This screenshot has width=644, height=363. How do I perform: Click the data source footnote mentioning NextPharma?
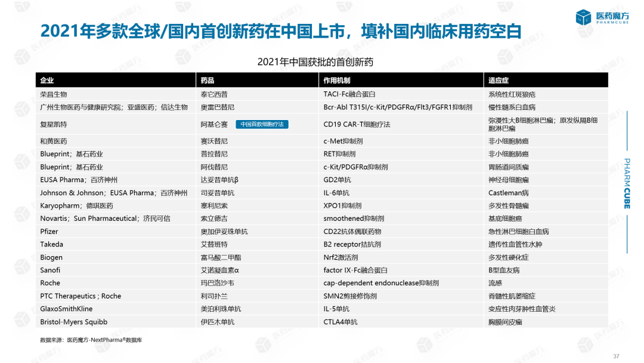coord(91,340)
